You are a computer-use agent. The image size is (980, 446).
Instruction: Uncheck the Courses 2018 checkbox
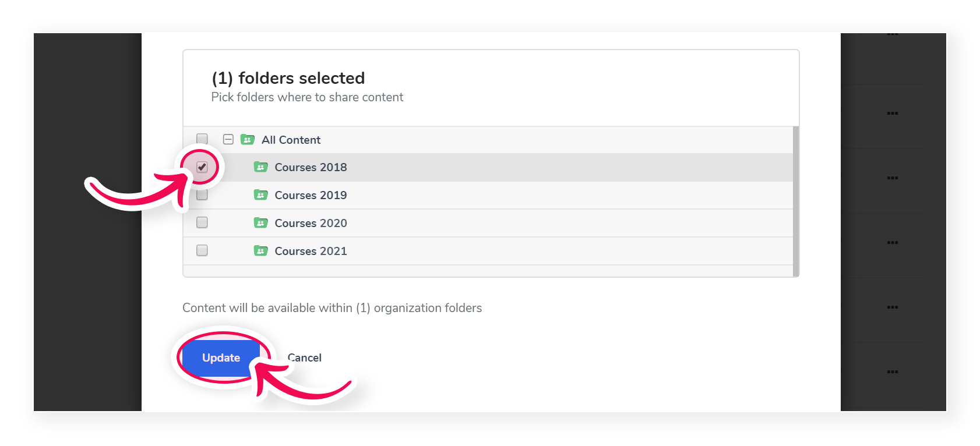click(x=202, y=167)
